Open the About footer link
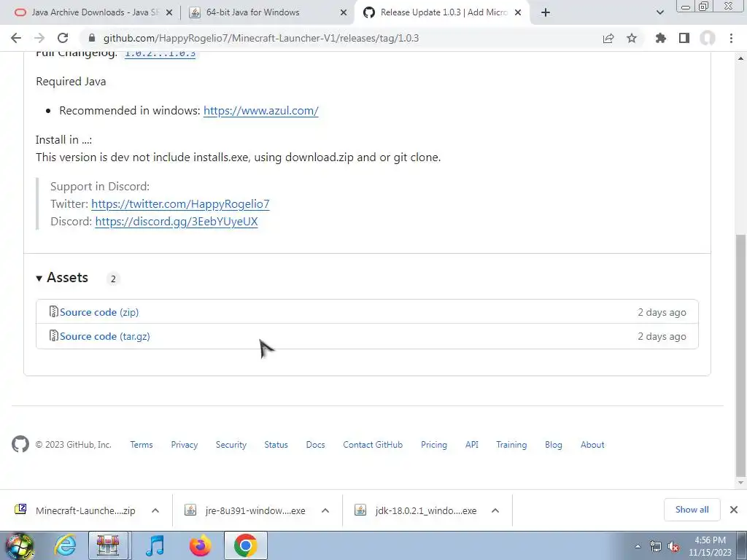The width and height of the screenshot is (747, 560). coord(592,445)
